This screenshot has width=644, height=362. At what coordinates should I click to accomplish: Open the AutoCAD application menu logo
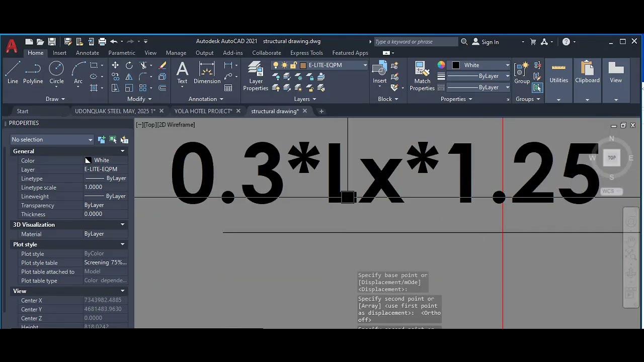tap(11, 46)
